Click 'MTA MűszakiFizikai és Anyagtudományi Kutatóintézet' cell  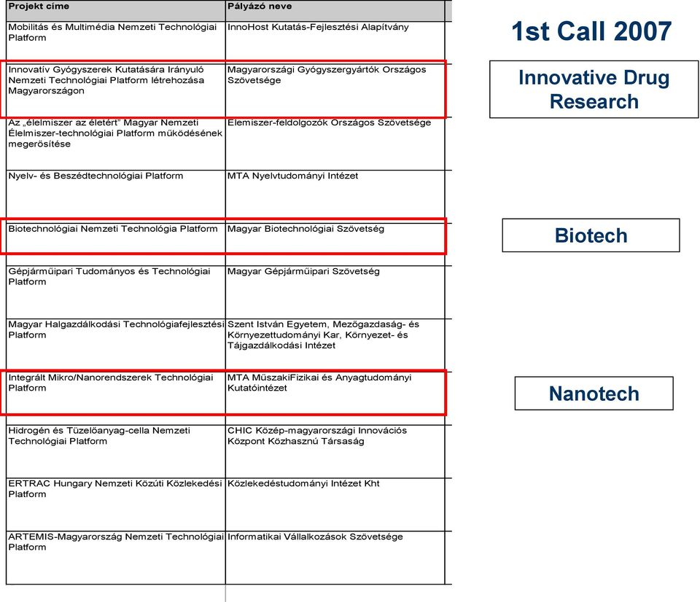[x=335, y=398]
